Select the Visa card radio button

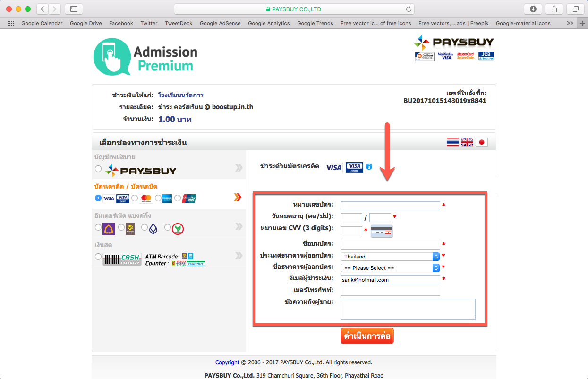[x=98, y=198]
